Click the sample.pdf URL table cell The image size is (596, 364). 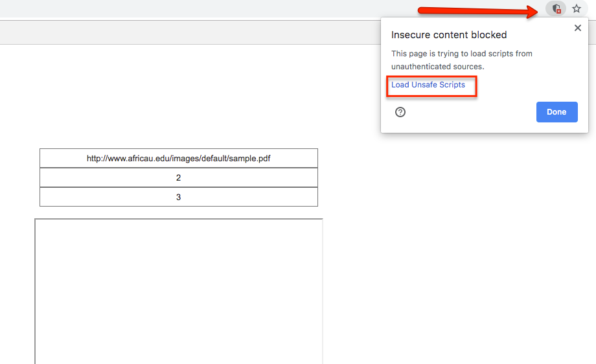(x=179, y=158)
